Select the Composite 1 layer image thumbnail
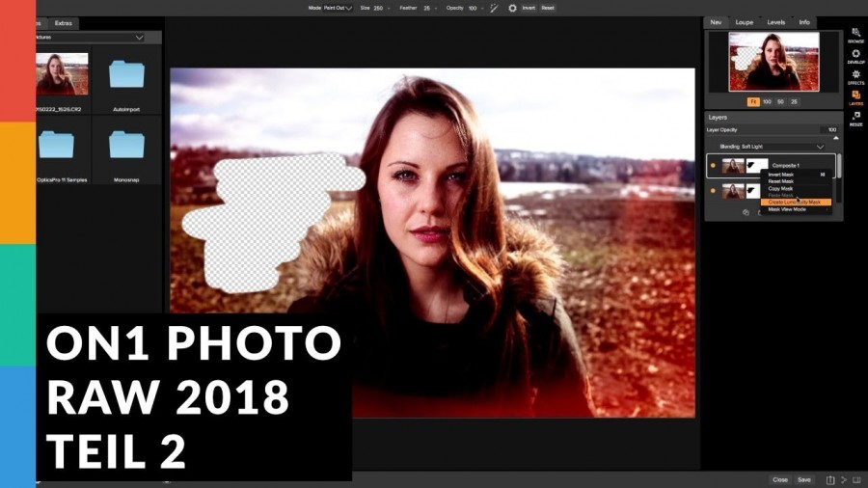Screen dimensions: 868x488 tap(733, 166)
